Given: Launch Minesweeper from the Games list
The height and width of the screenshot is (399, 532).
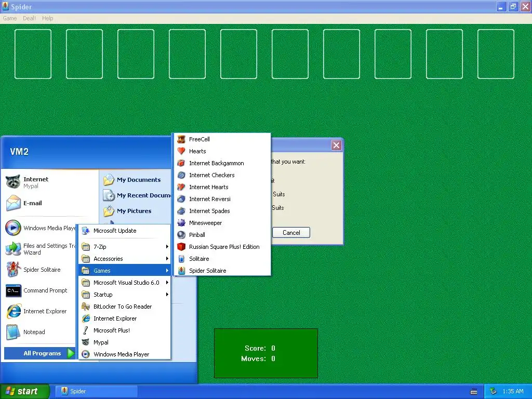Looking at the screenshot, I should (x=222, y=223).
